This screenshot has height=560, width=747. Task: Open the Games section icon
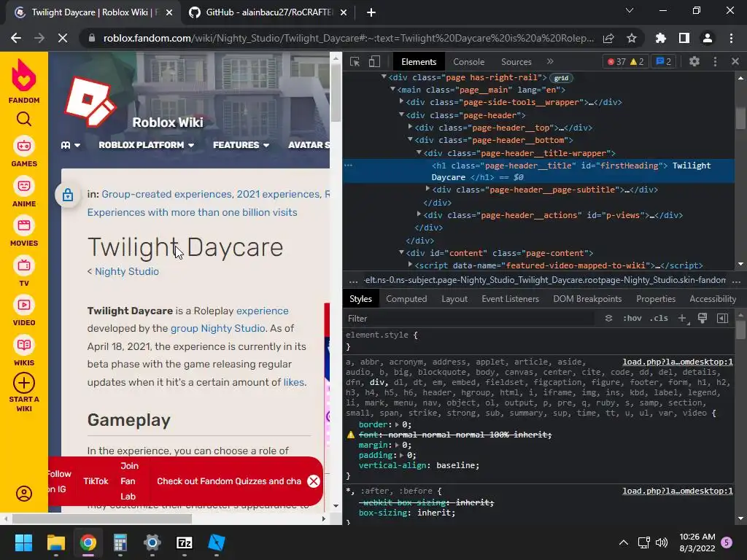click(24, 146)
